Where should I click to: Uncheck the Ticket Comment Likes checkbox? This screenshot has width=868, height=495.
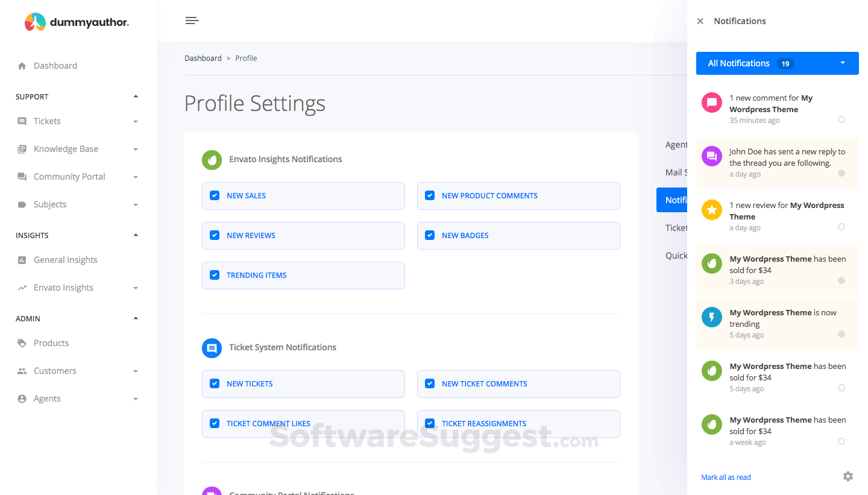point(215,423)
